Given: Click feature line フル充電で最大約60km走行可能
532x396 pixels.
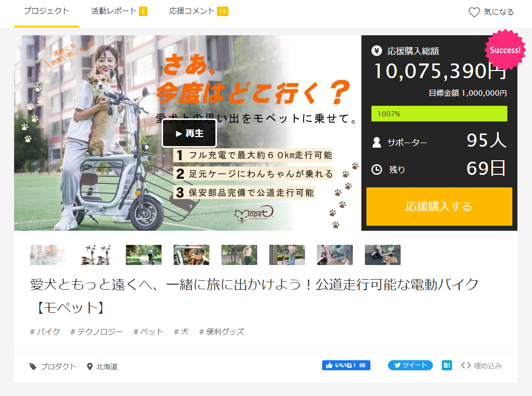Looking at the screenshot, I should coord(254,155).
